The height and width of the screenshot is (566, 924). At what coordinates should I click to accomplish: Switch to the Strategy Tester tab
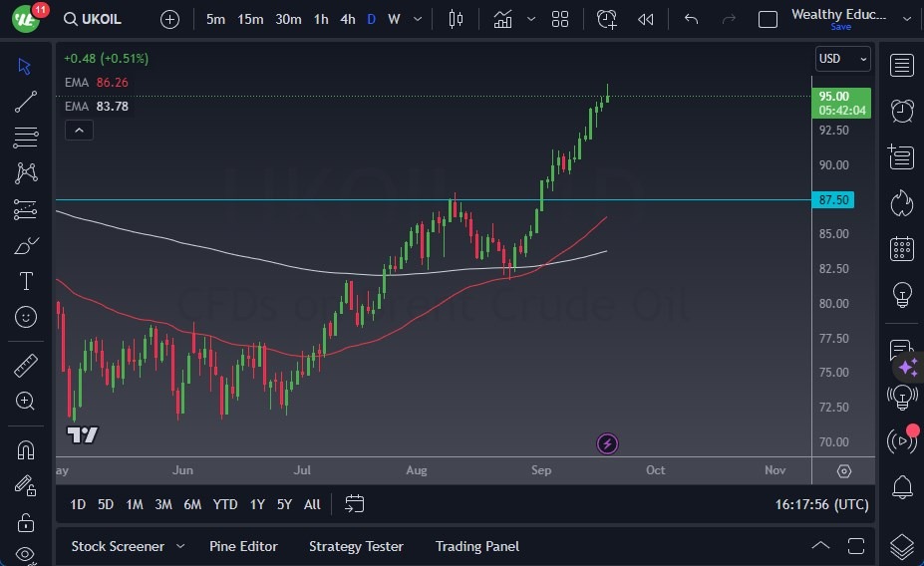click(356, 546)
